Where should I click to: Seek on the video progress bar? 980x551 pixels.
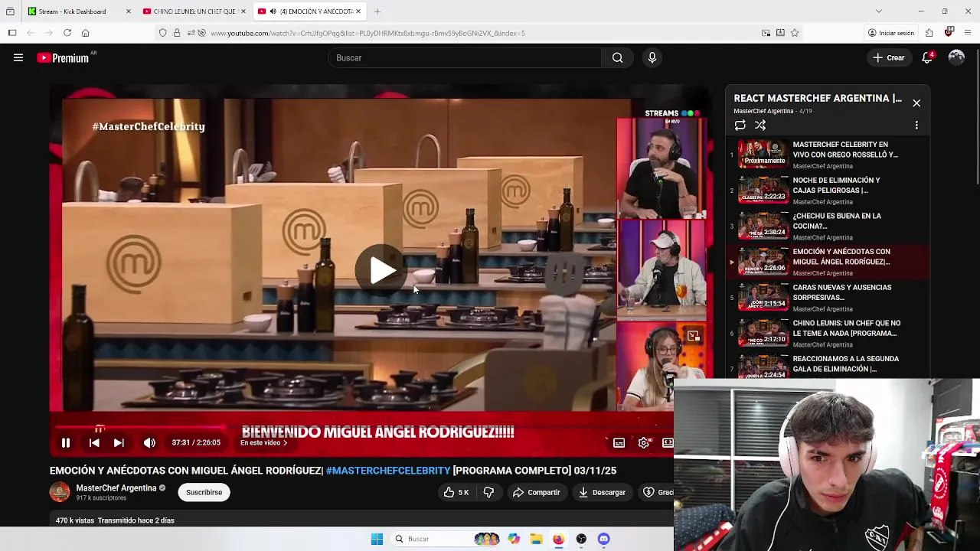361,427
